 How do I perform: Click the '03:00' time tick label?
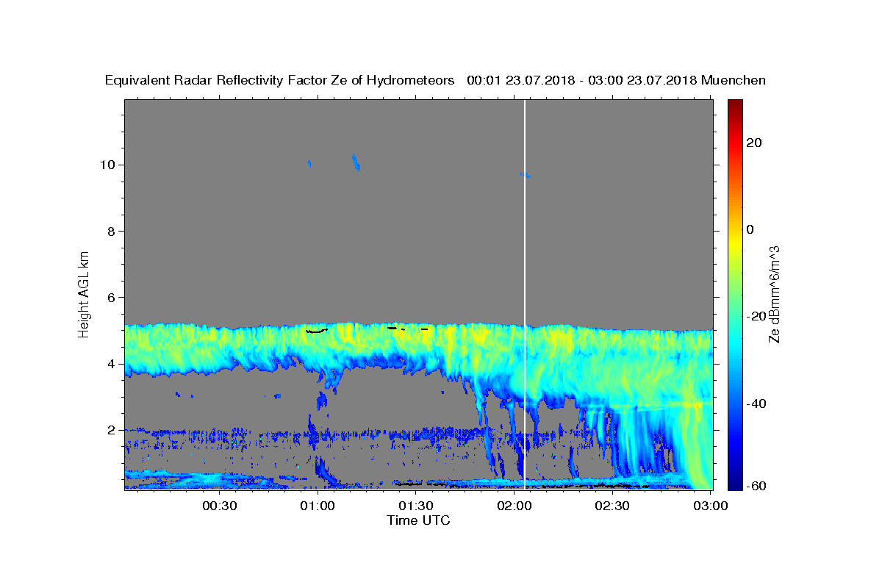tap(711, 506)
